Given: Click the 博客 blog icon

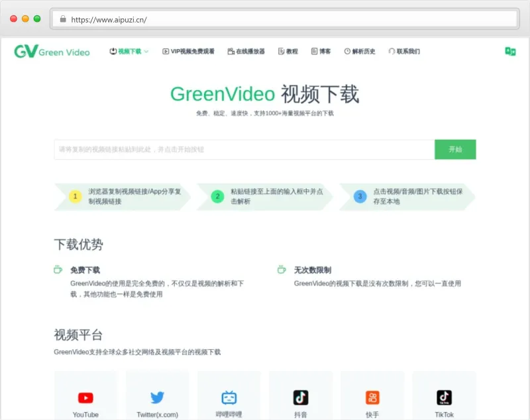Looking at the screenshot, I should [x=314, y=52].
